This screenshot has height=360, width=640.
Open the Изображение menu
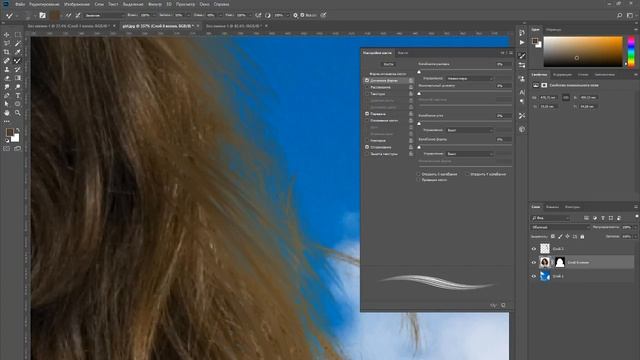click(77, 4)
